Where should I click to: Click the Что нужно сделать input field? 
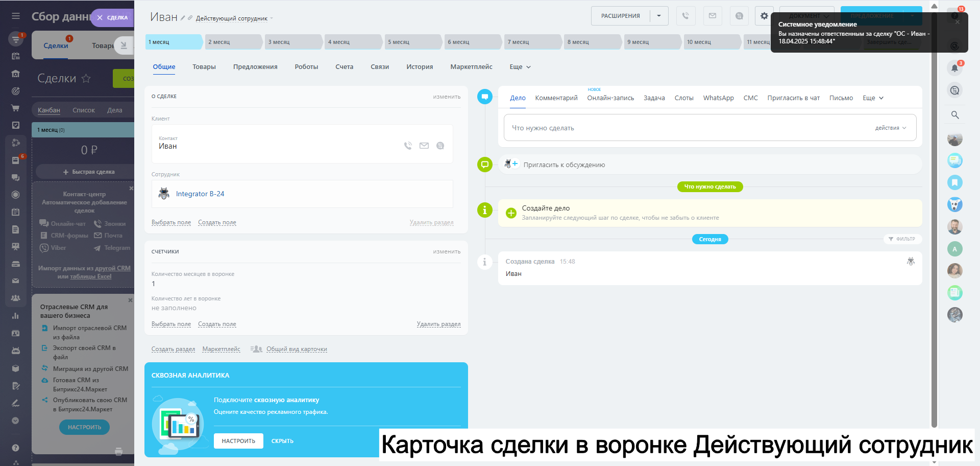pyautogui.click(x=710, y=128)
